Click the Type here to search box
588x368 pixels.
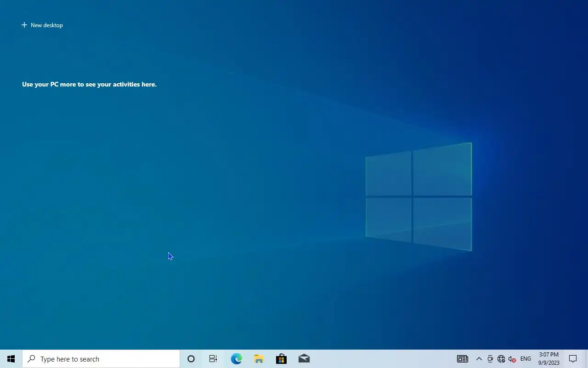[x=101, y=359]
